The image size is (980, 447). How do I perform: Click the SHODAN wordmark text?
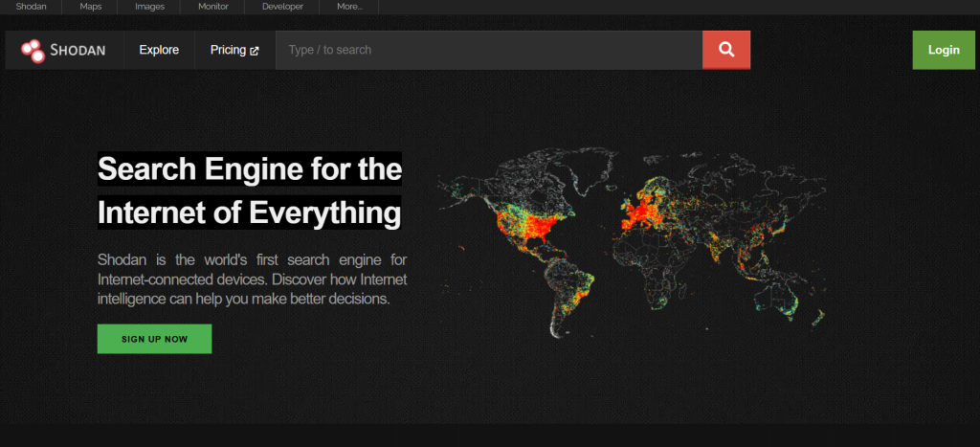coord(78,51)
